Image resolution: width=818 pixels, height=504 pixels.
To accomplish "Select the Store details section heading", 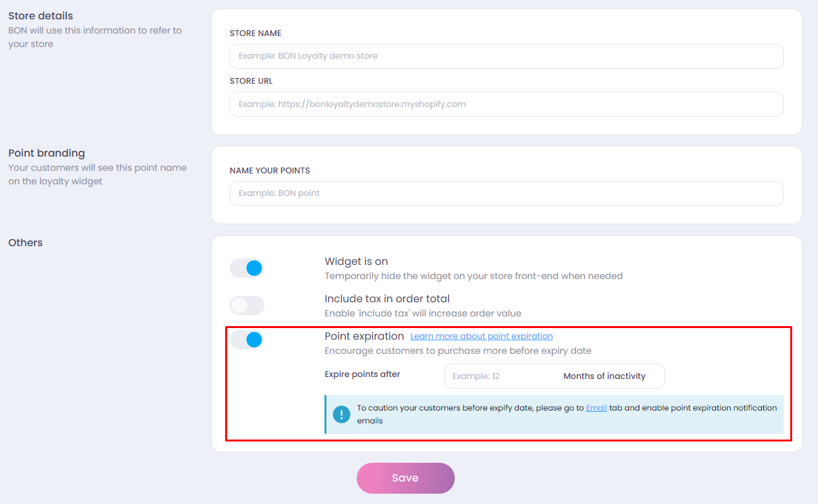I will [x=41, y=15].
